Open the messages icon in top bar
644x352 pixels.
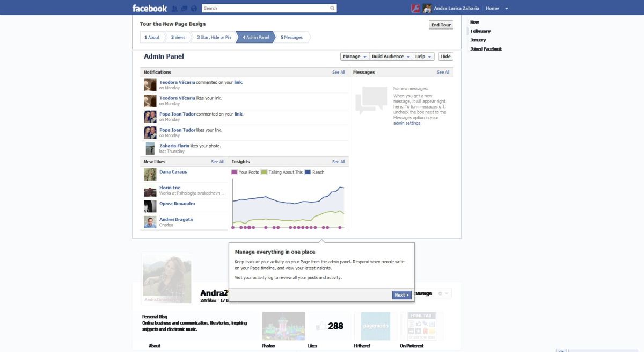(x=184, y=9)
